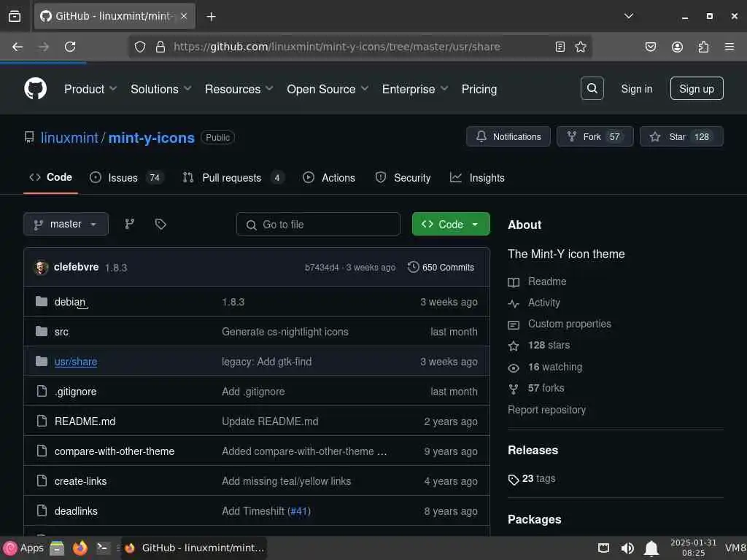The width and height of the screenshot is (747, 560).
Task: Open the Apps menu in taskbar
Action: pyautogui.click(x=23, y=548)
